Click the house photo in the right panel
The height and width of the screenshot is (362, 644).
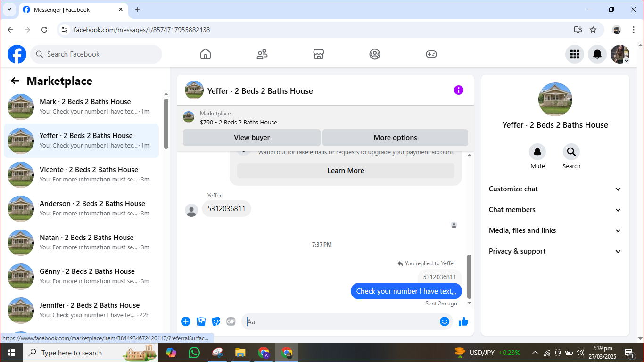[x=555, y=99]
